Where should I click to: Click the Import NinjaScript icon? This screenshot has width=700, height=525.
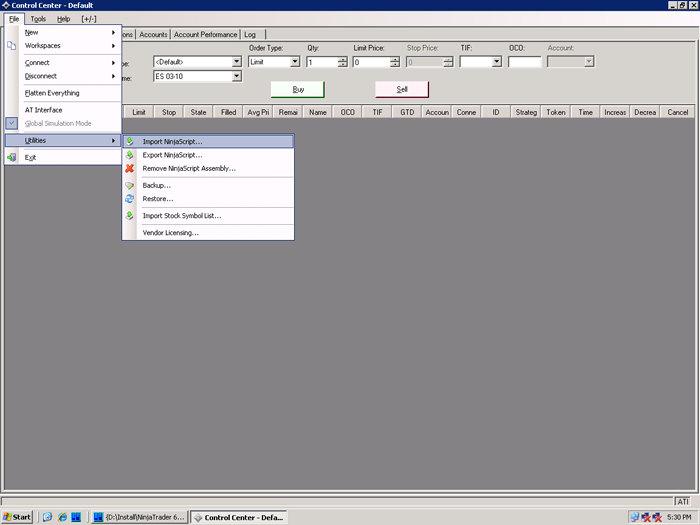coord(130,142)
